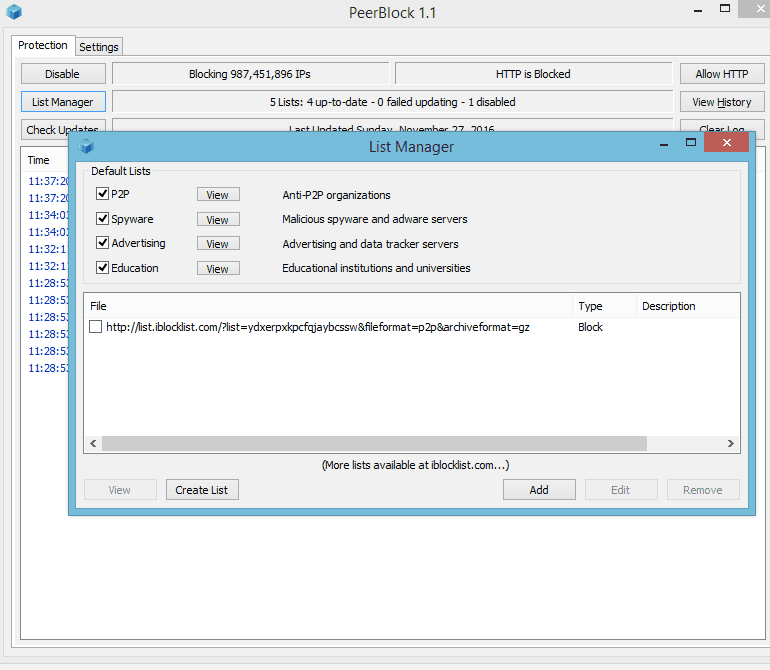
Task: Switch to the Settings tab
Action: tap(99, 47)
